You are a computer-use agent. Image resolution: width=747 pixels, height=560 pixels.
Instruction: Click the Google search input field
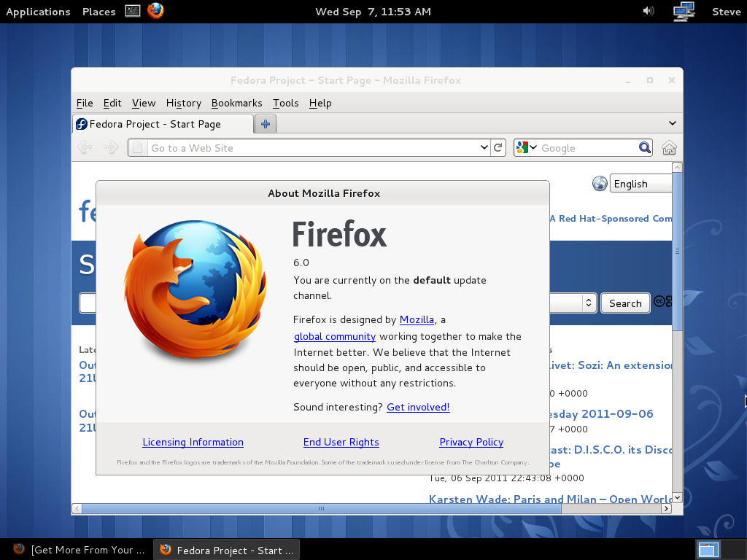pos(589,147)
